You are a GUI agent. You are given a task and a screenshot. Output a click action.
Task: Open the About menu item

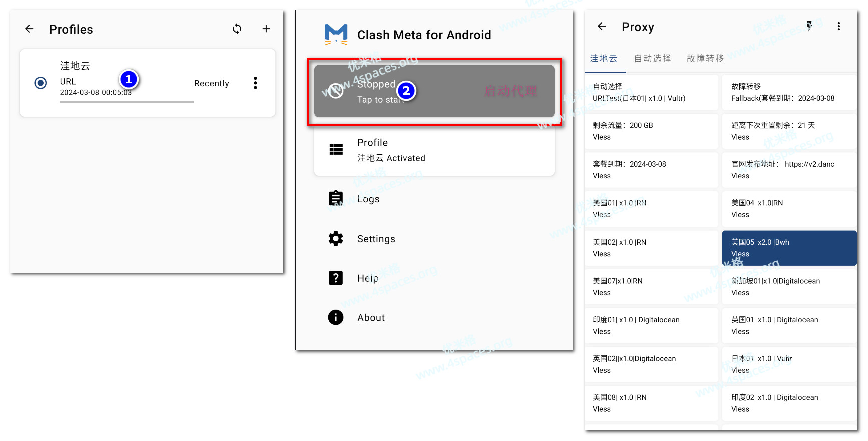tap(371, 318)
